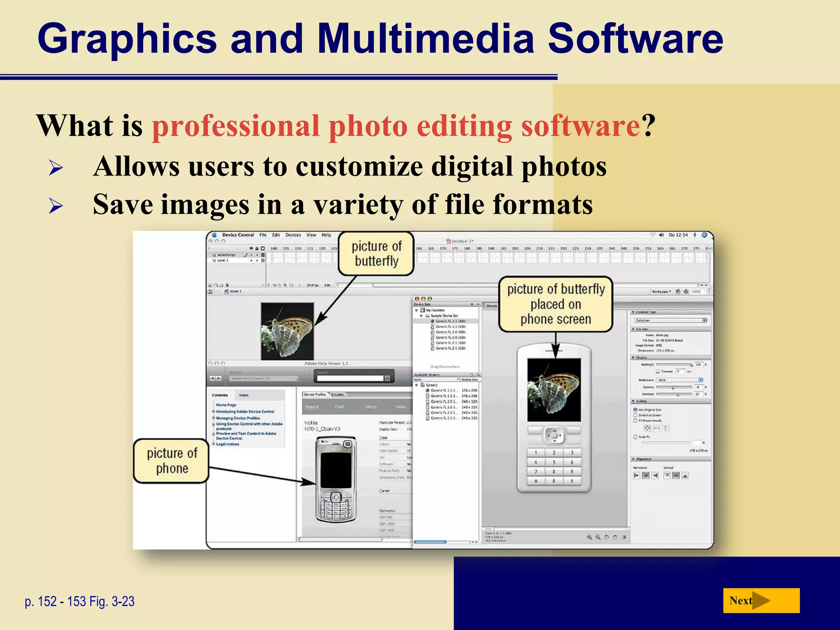Click the Apple menu icon
Image resolution: width=840 pixels, height=630 pixels.
pos(214,235)
